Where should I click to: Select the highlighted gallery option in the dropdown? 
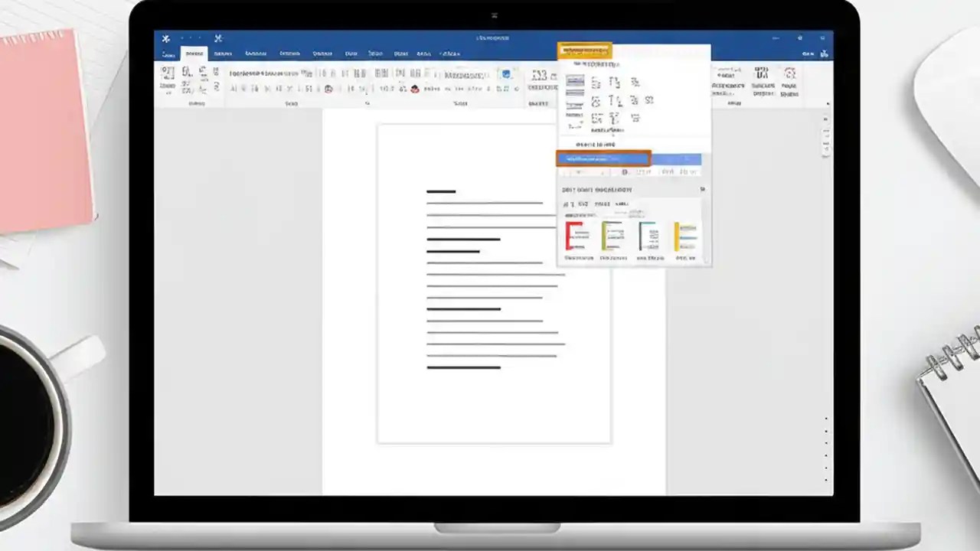pos(605,158)
